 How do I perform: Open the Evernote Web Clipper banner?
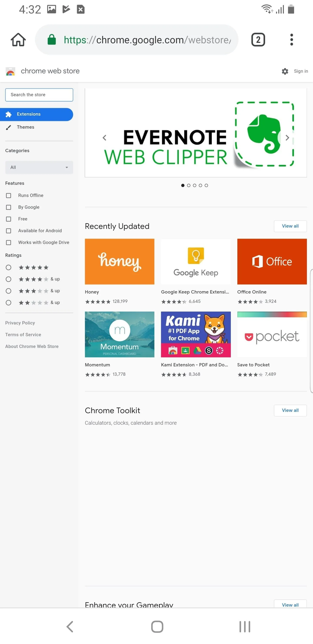pos(196,133)
